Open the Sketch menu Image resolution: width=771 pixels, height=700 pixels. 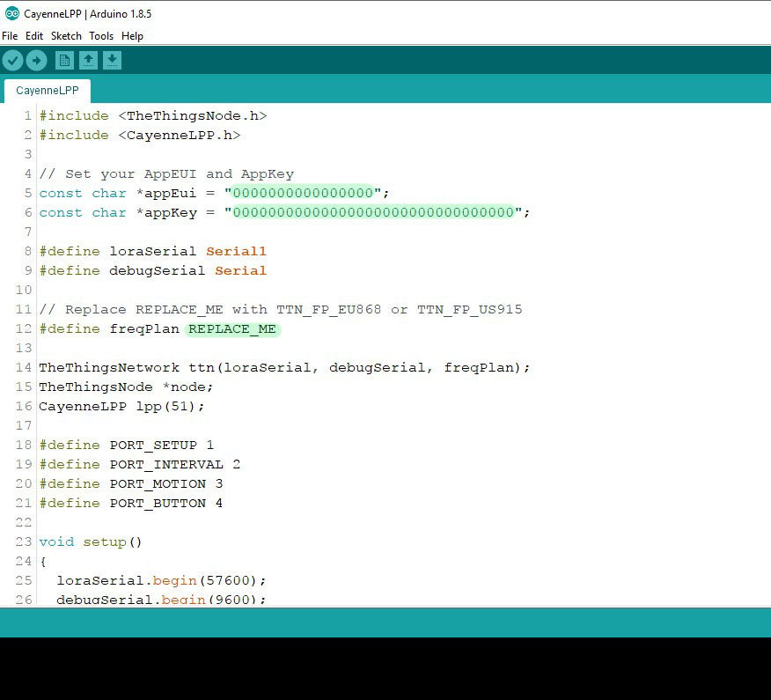click(66, 36)
